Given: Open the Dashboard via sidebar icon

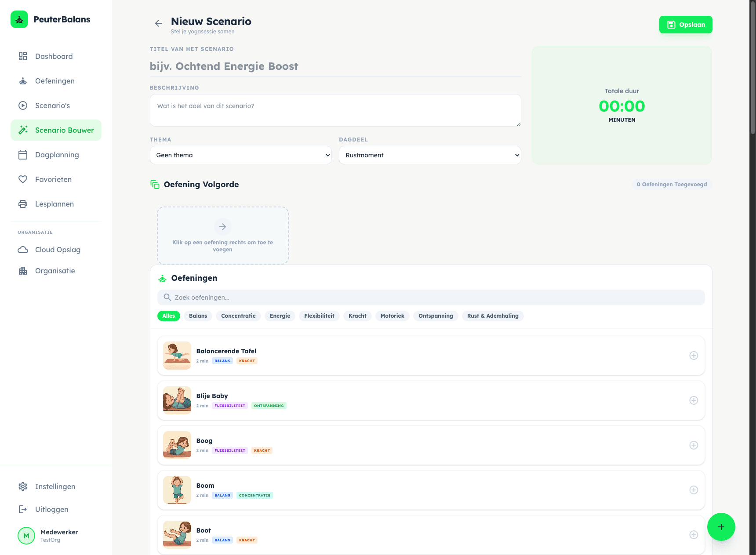Looking at the screenshot, I should [x=23, y=56].
